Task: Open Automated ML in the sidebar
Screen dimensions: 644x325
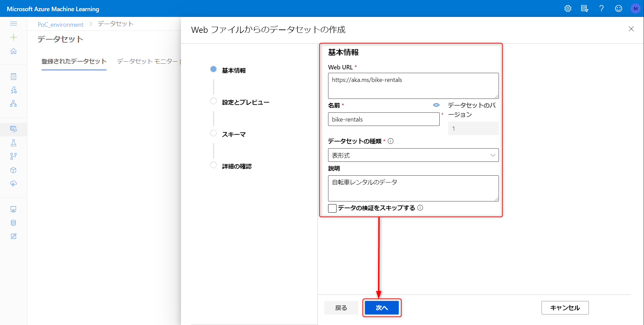Action: click(14, 90)
